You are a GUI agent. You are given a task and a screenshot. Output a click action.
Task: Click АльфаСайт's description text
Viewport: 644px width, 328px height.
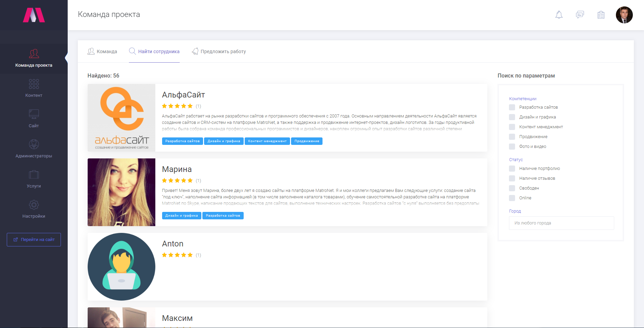320,123
